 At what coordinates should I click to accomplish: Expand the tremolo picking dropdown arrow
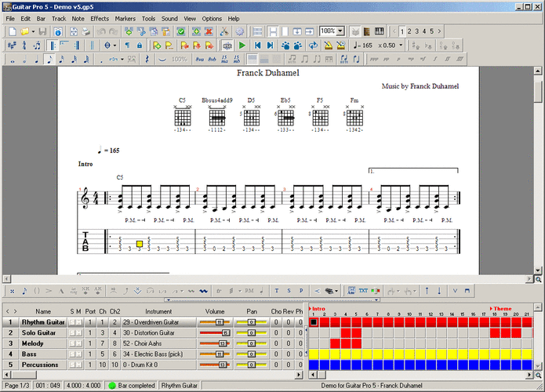239,291
